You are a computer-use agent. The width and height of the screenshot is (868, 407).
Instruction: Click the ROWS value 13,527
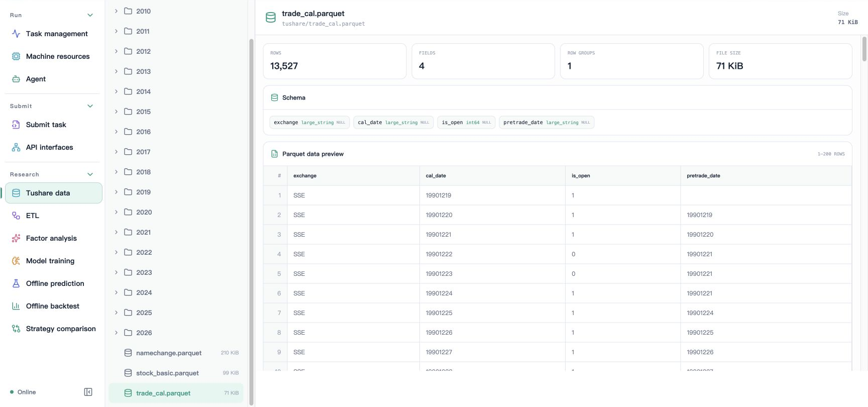tap(284, 66)
